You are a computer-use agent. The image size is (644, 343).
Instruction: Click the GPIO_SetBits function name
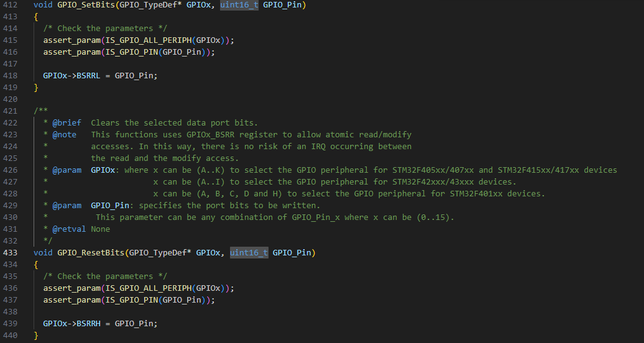pyautogui.click(x=86, y=5)
